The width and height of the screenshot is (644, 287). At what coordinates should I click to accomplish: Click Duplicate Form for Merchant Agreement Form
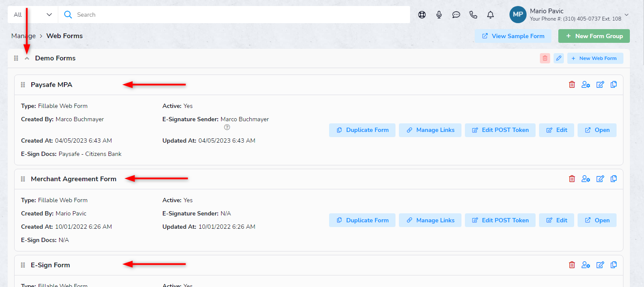coord(362,220)
